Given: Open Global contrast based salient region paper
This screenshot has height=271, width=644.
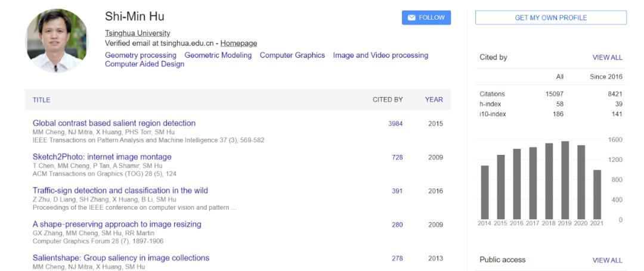Looking at the screenshot, I should pos(114,123).
